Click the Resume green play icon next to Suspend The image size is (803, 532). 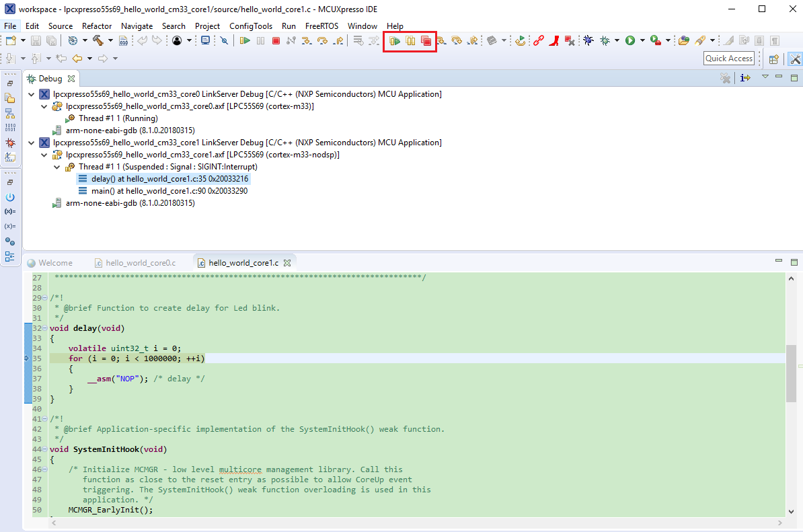coord(245,40)
